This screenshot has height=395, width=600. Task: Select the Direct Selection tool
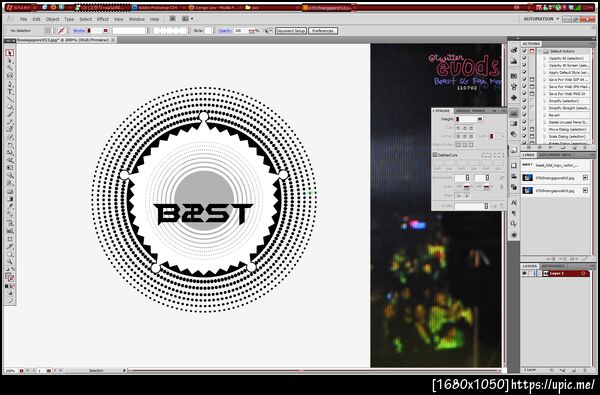[x=10, y=61]
